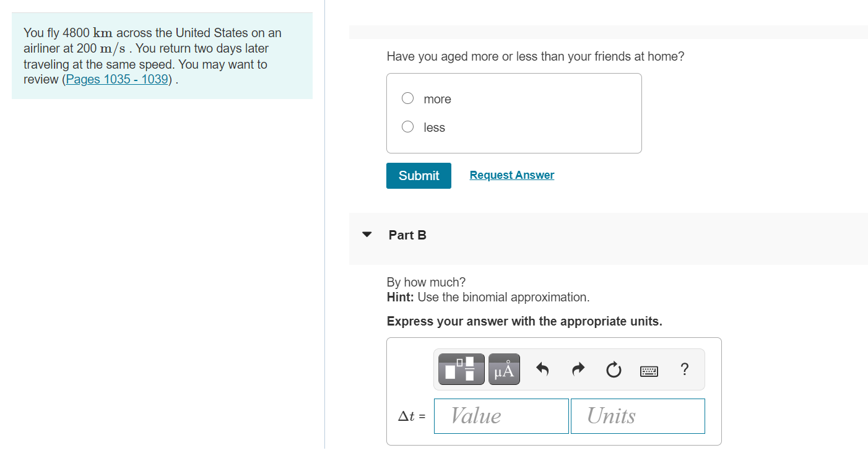
Task: Click the Value input field
Action: pyautogui.click(x=501, y=416)
